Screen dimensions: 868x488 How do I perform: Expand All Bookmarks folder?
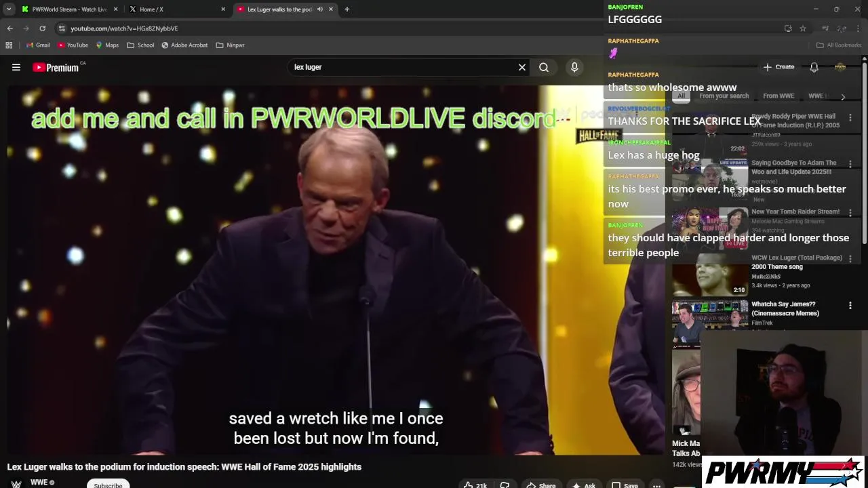pyautogui.click(x=839, y=45)
